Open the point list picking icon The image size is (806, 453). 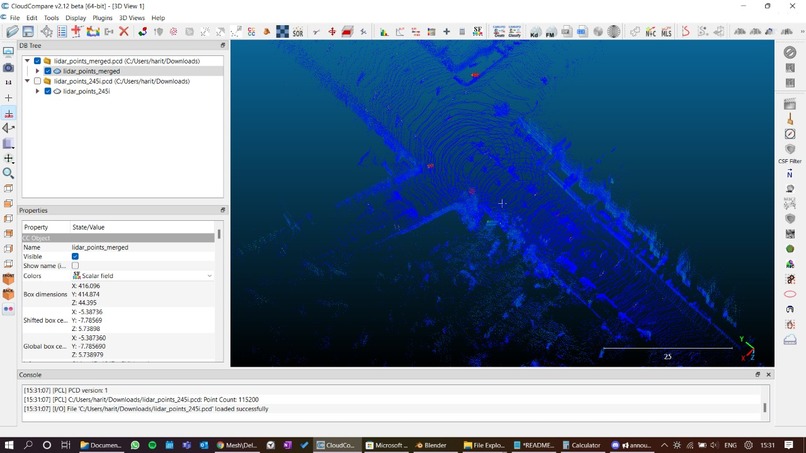62,31
